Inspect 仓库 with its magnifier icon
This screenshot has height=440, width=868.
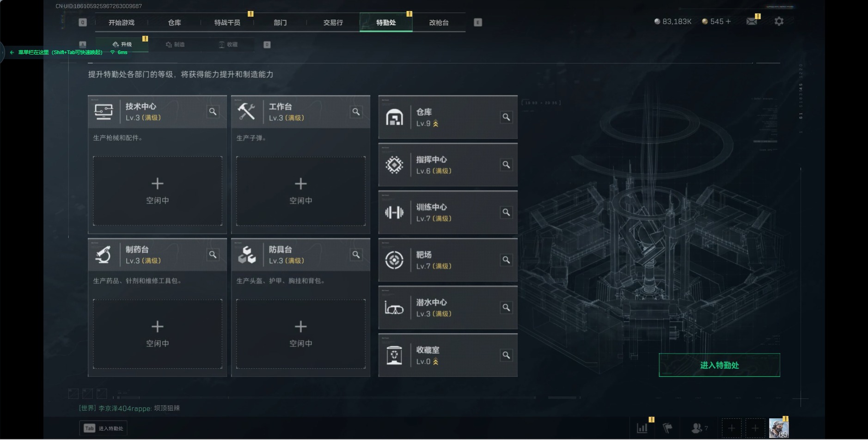(506, 117)
